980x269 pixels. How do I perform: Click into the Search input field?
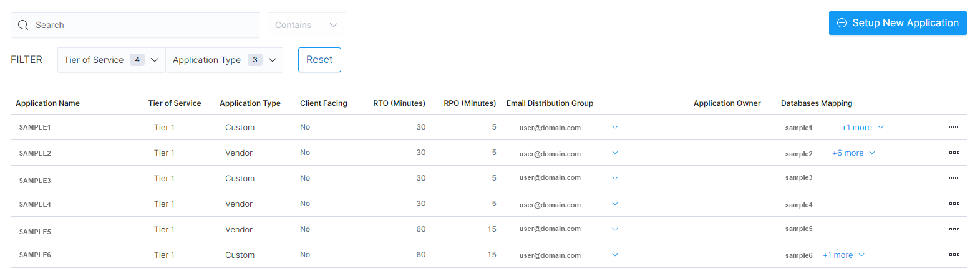143,25
